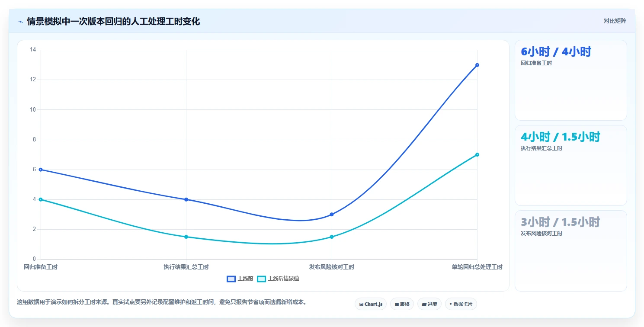Click the y-axis tick value 14

(x=33, y=50)
